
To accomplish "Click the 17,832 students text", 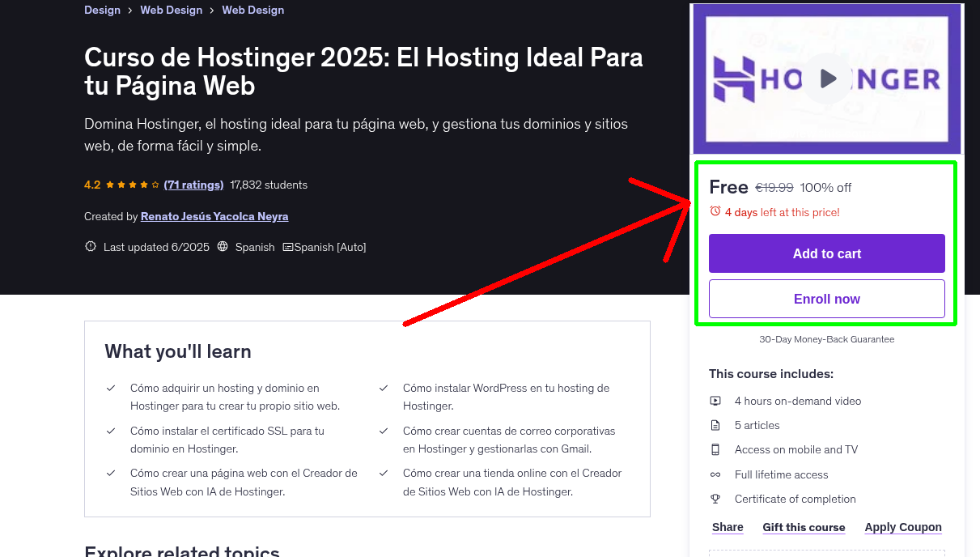I will pos(269,185).
